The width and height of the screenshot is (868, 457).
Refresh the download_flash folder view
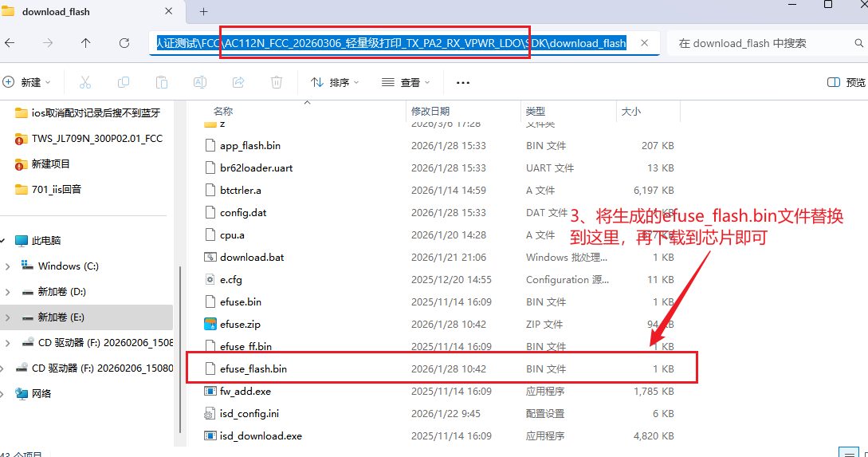124,42
